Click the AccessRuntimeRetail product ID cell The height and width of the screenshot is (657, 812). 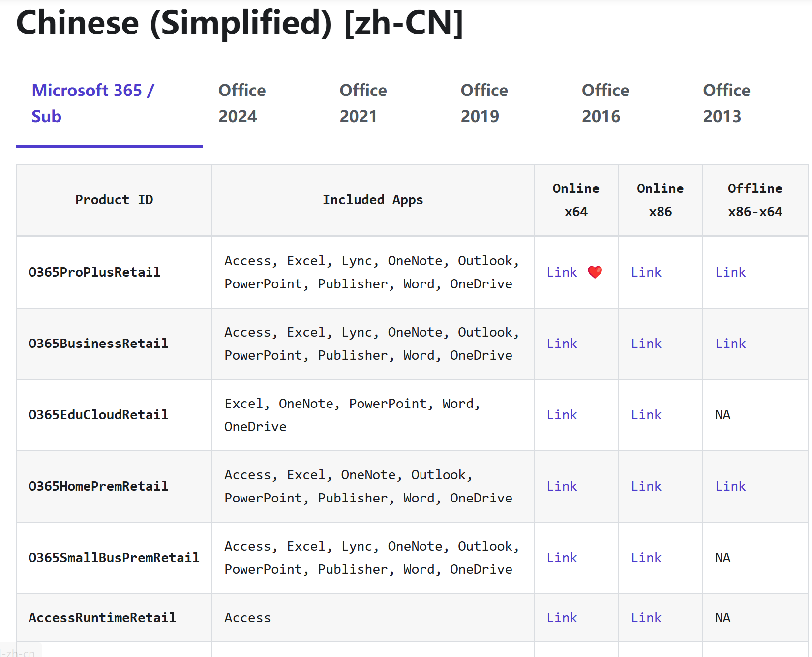click(114, 618)
